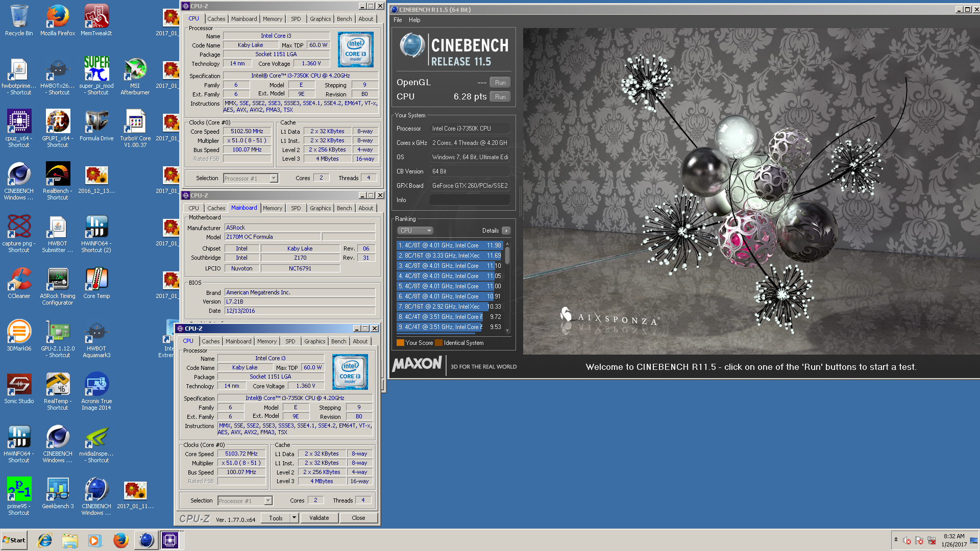Open the CPU ranking dropdown in Cinebench

pos(415,231)
